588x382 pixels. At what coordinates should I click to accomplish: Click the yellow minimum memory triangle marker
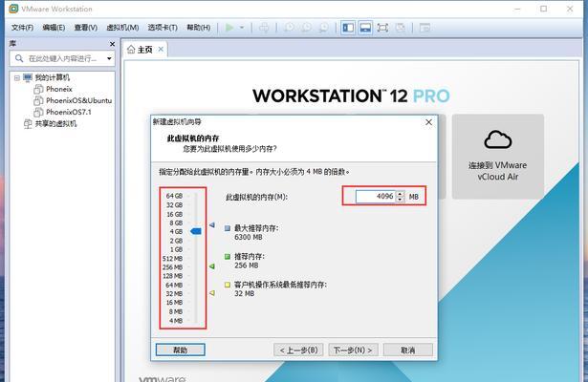212,293
